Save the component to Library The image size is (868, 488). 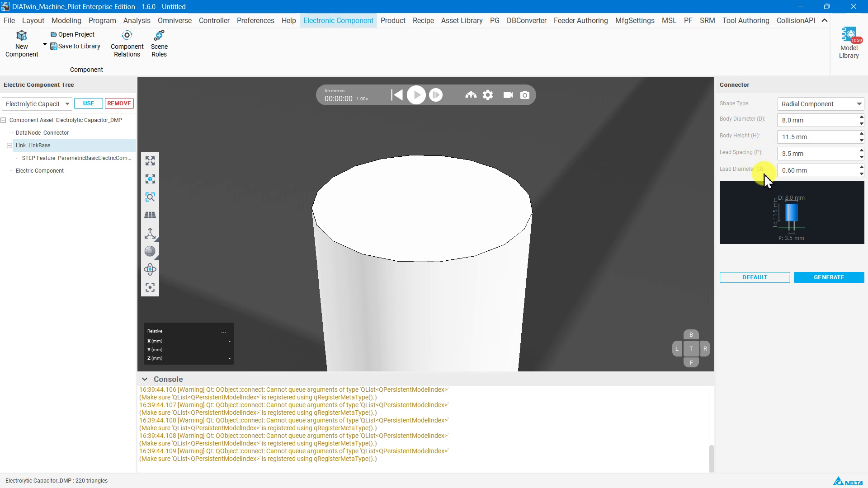pyautogui.click(x=75, y=46)
